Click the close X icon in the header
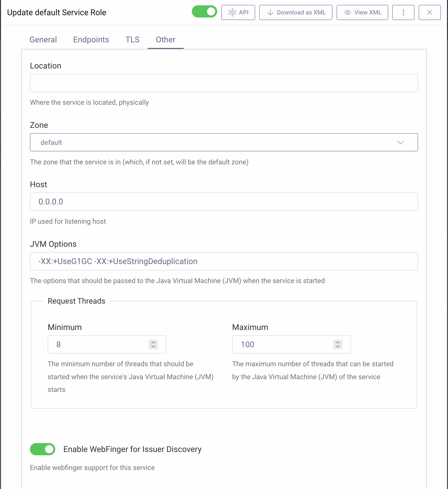Viewport: 448px width, 489px height. pyautogui.click(x=430, y=12)
